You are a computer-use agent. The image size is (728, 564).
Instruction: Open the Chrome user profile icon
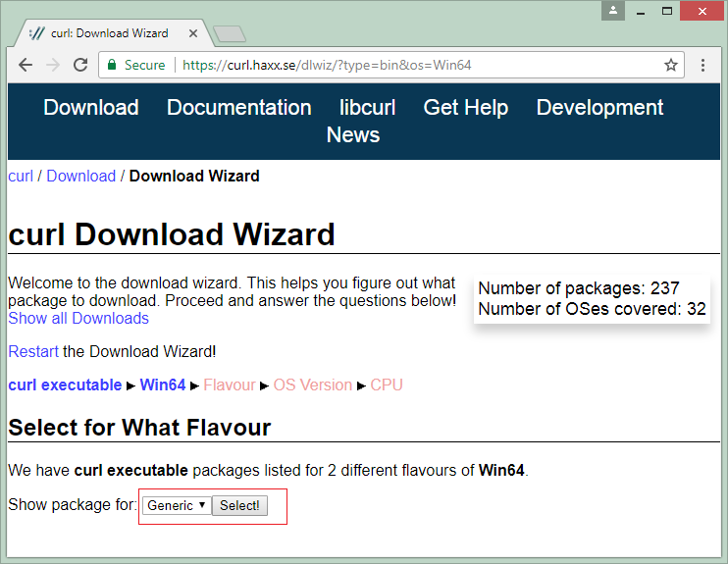pyautogui.click(x=613, y=11)
